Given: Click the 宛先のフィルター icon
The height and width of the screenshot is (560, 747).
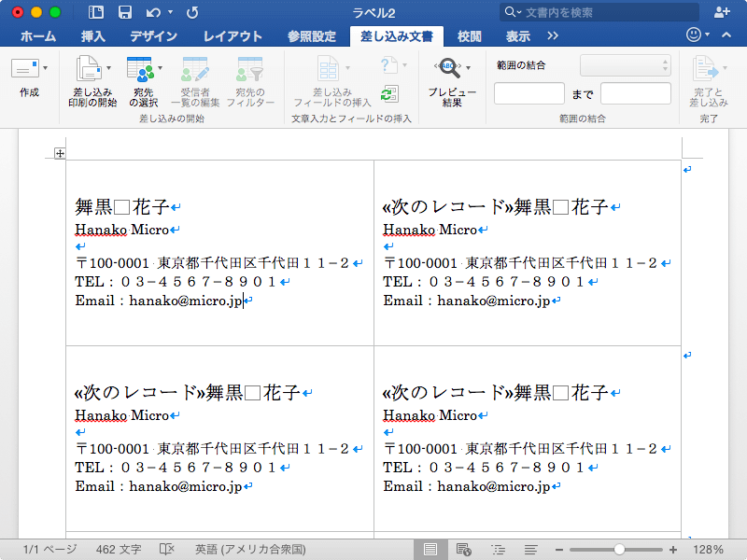Looking at the screenshot, I should click(x=249, y=69).
